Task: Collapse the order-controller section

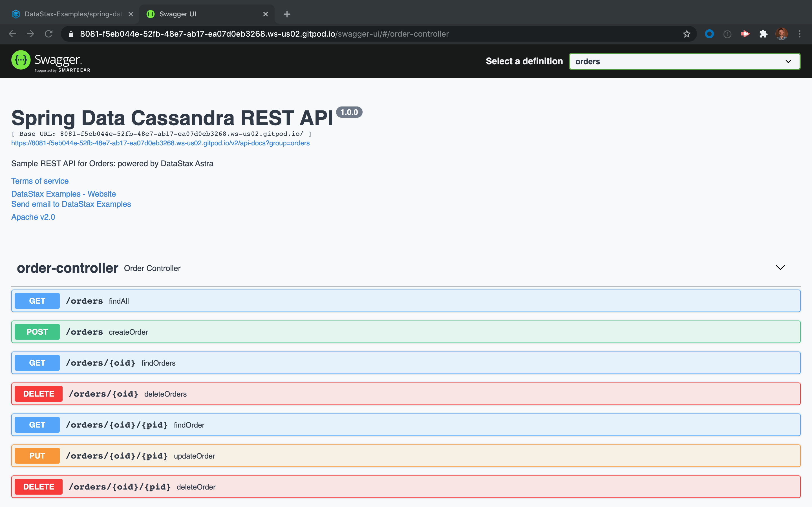Action: pyautogui.click(x=780, y=267)
